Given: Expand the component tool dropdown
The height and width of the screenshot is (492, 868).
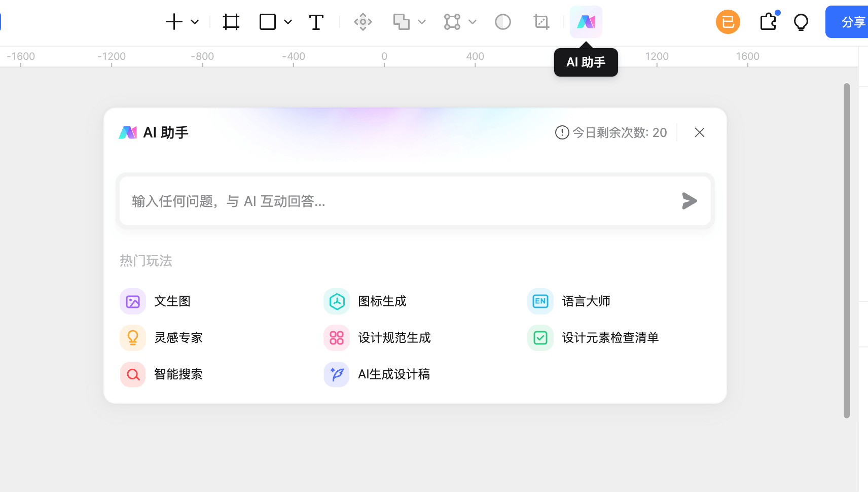Looking at the screenshot, I should [474, 22].
